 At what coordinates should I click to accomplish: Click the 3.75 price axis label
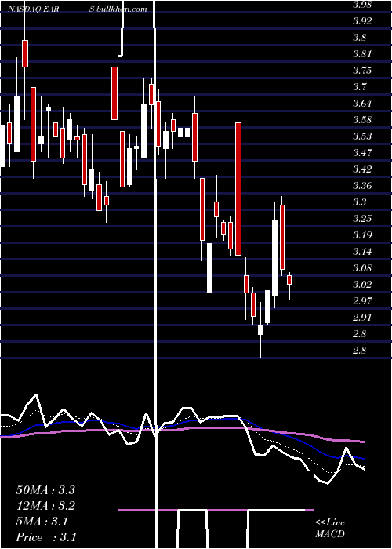click(362, 71)
